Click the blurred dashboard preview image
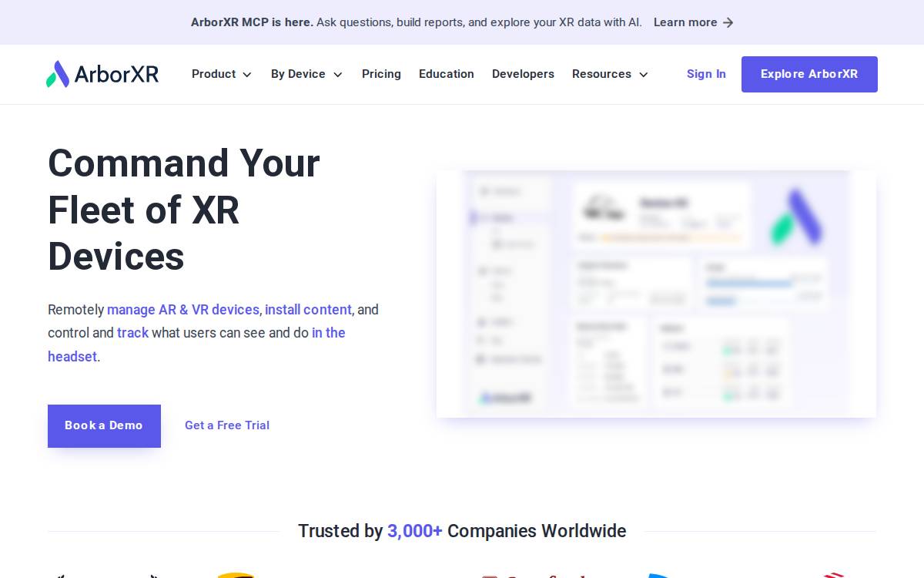Image resolution: width=924 pixels, height=578 pixels. click(656, 294)
